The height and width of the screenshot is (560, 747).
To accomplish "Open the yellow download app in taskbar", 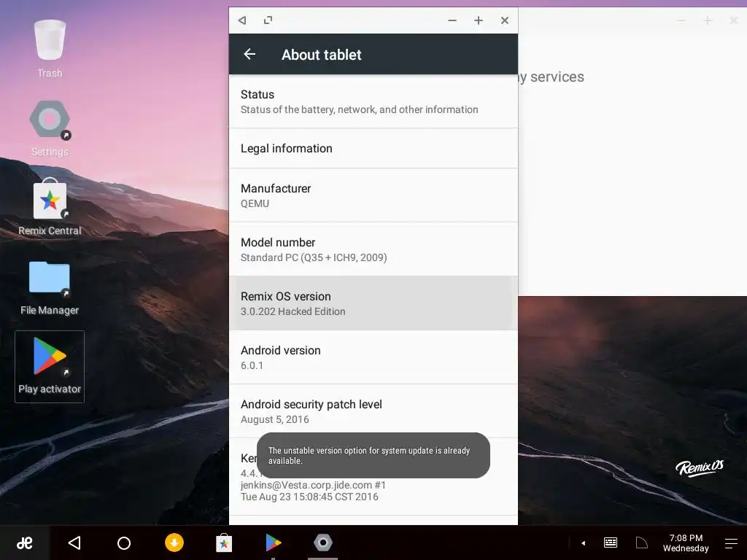I will pos(174,542).
